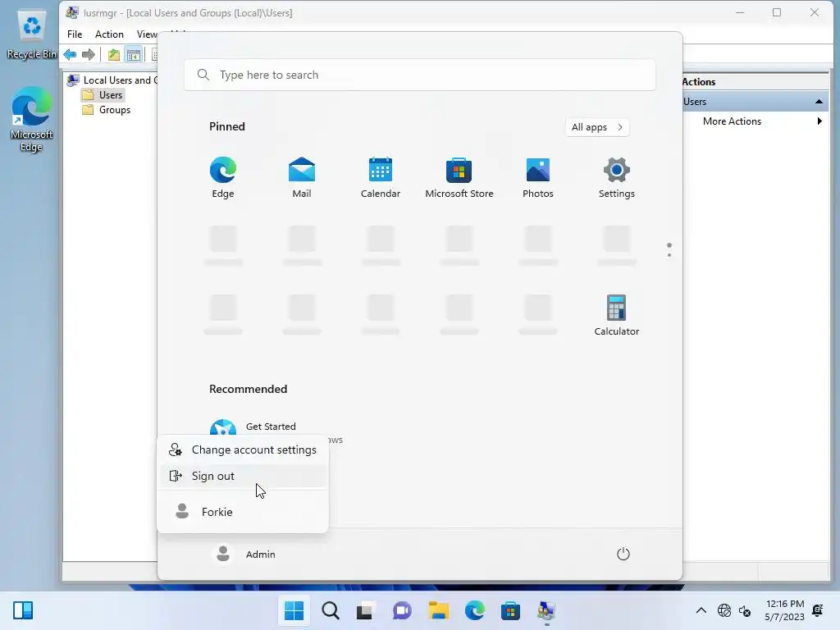
Task: Click the taskbar clock and date
Action: click(784, 610)
